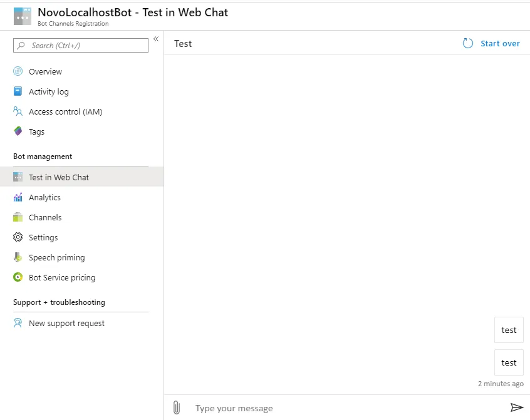Collapse the sidebar with double chevron
This screenshot has height=420, width=530.
click(156, 39)
